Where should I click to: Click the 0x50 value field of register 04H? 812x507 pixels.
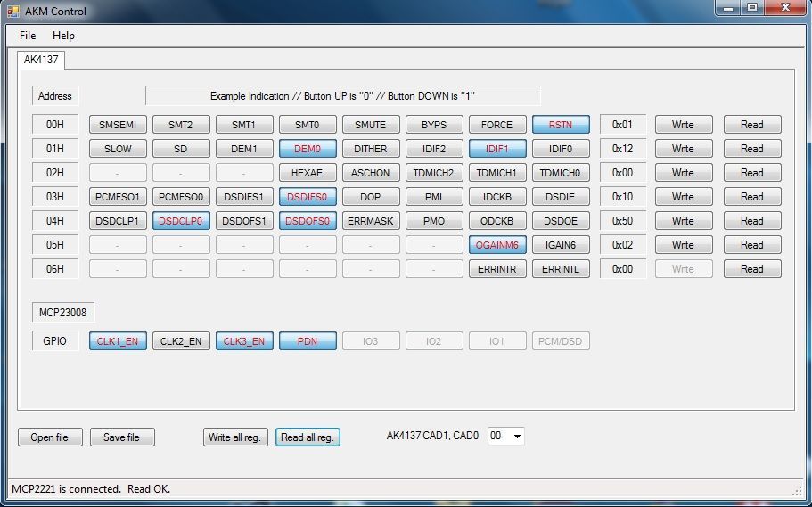622,221
